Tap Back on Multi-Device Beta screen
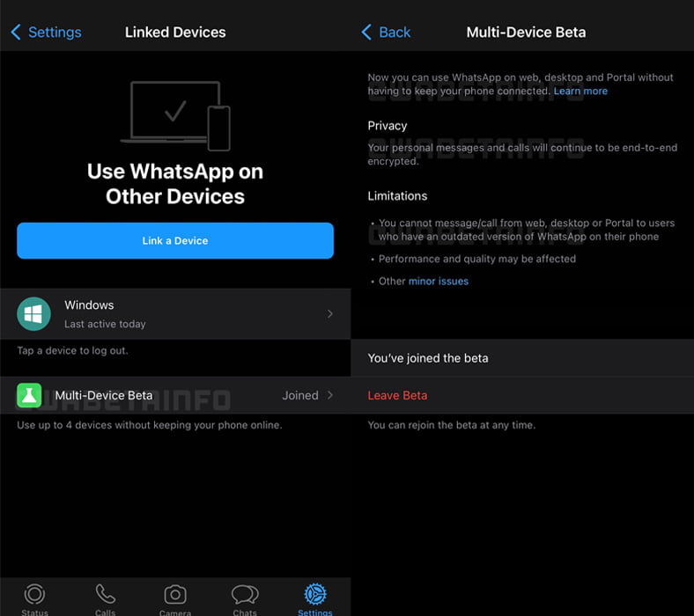This screenshot has height=616, width=694. pyautogui.click(x=386, y=32)
